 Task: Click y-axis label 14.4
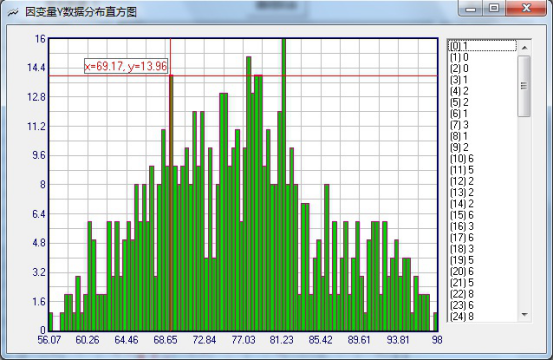coord(37,67)
